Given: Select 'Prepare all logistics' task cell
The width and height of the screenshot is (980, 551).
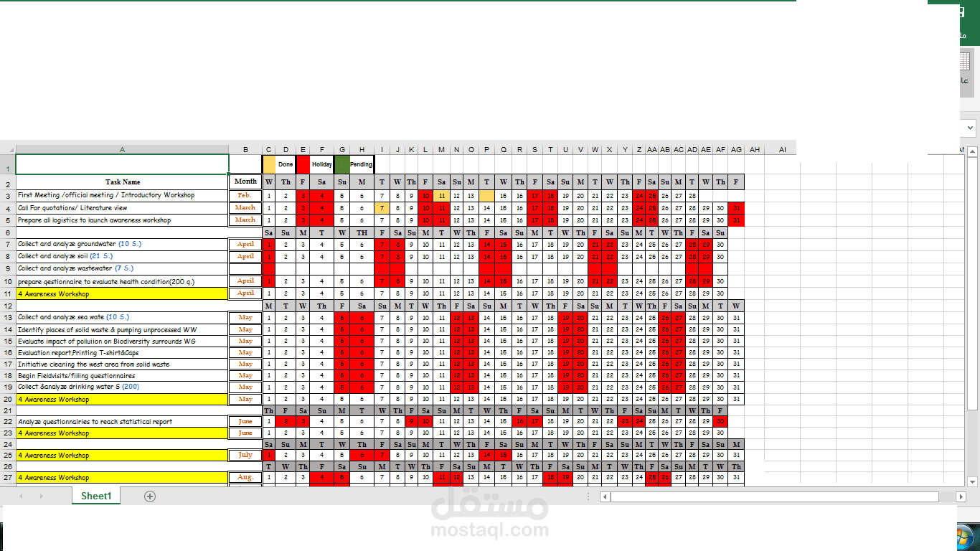Looking at the screenshot, I should (122, 220).
